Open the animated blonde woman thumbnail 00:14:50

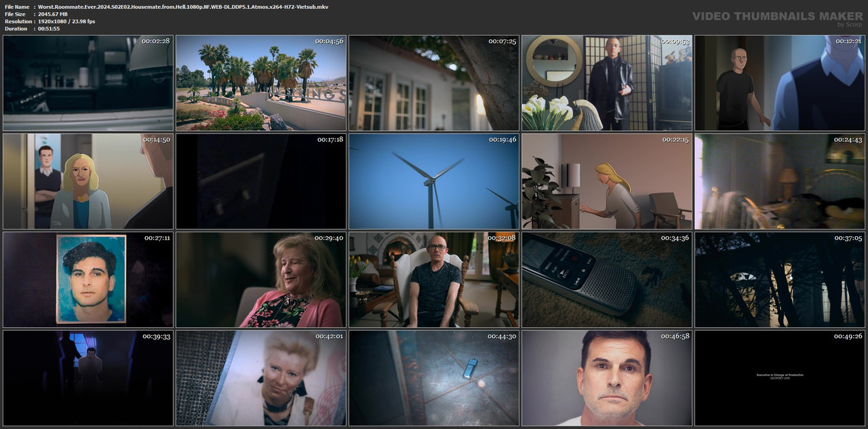(88, 181)
